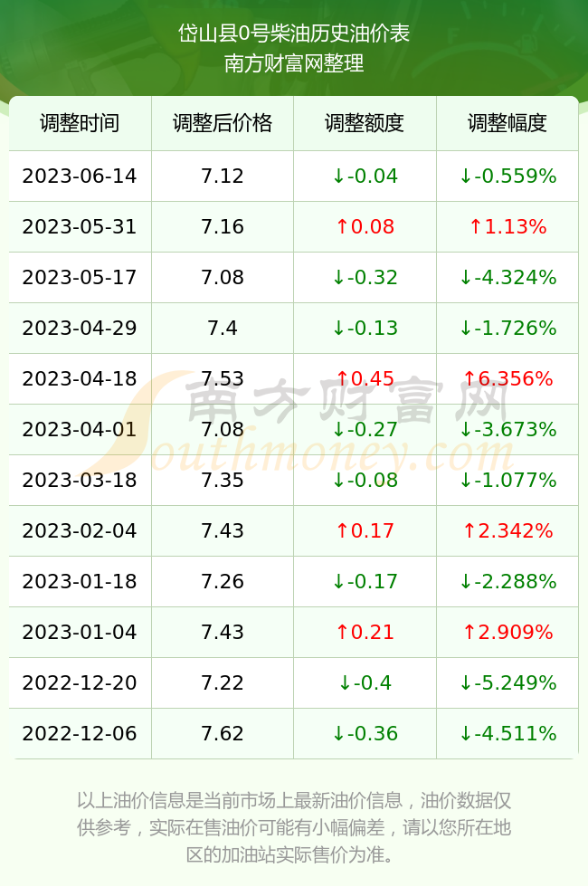588x887 pixels.
Task: Click the ↓-1.726% percentage cell
Action: tap(507, 328)
